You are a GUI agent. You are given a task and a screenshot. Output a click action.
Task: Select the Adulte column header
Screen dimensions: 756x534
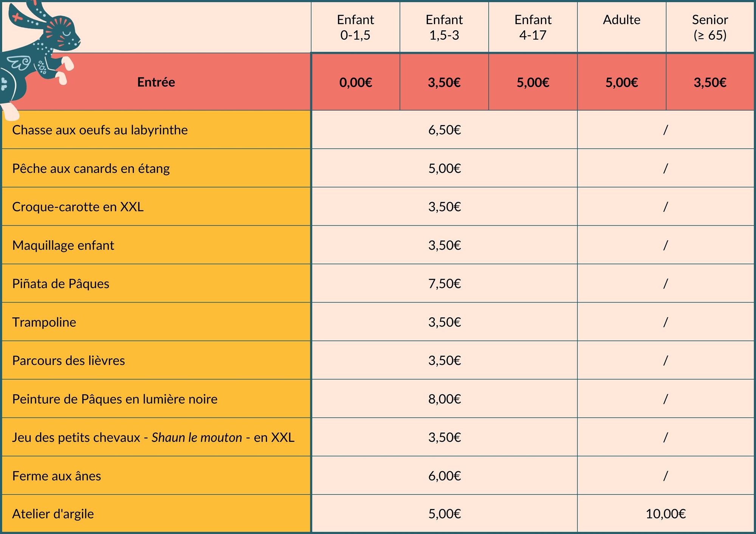click(621, 20)
